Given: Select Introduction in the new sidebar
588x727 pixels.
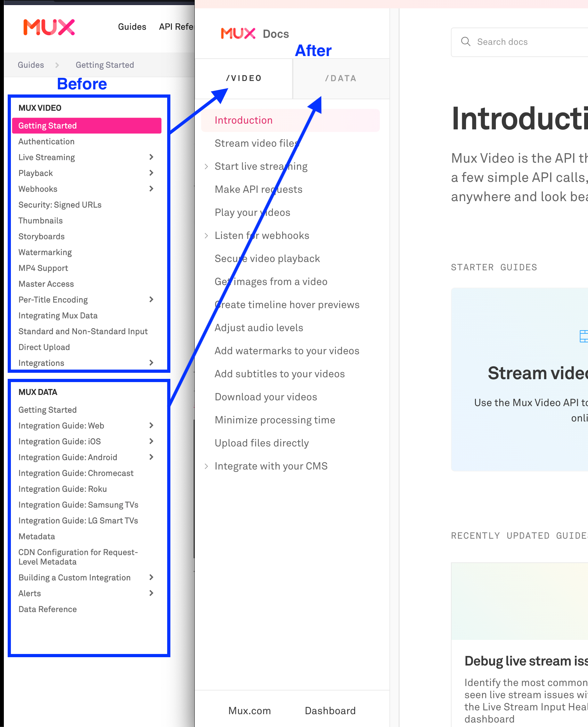Looking at the screenshot, I should 290,120.
